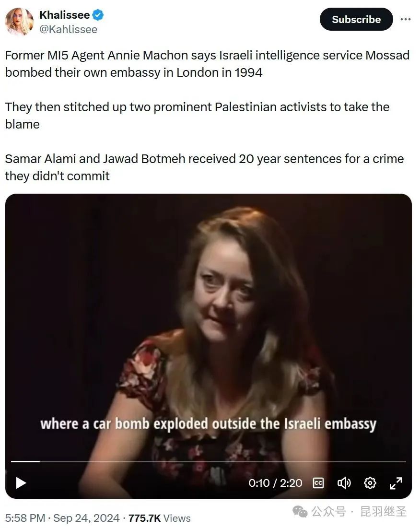This screenshot has height=528, width=420.
Task: Open Khalissee profile avatar
Action: tap(19, 22)
